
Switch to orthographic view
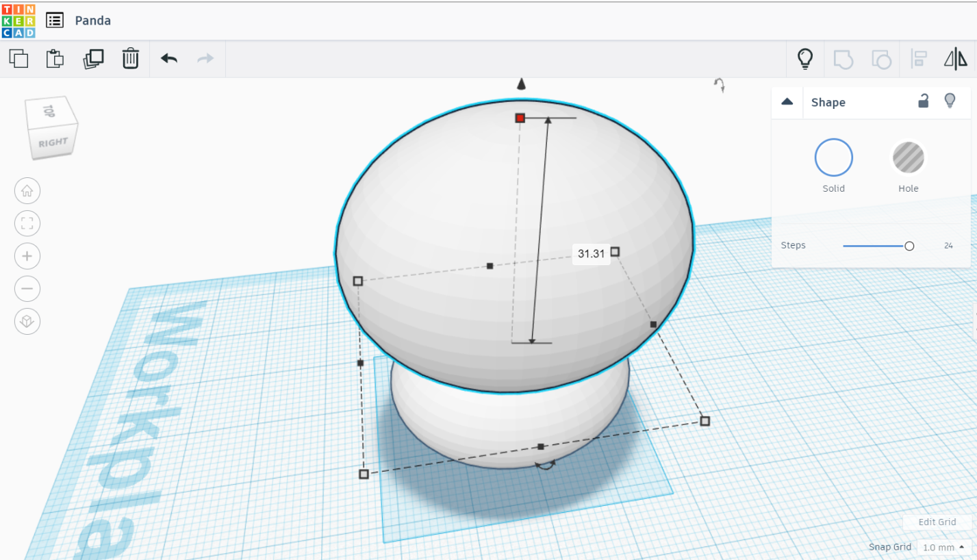tap(27, 321)
